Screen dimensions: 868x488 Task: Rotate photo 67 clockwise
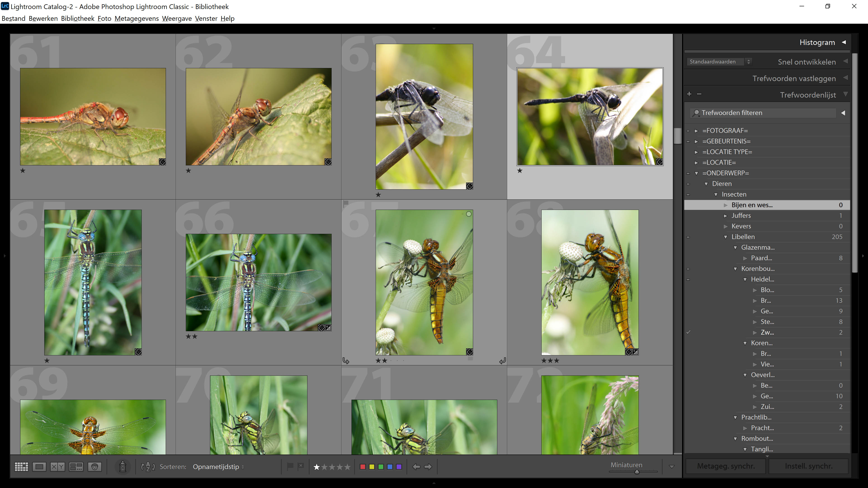502,361
